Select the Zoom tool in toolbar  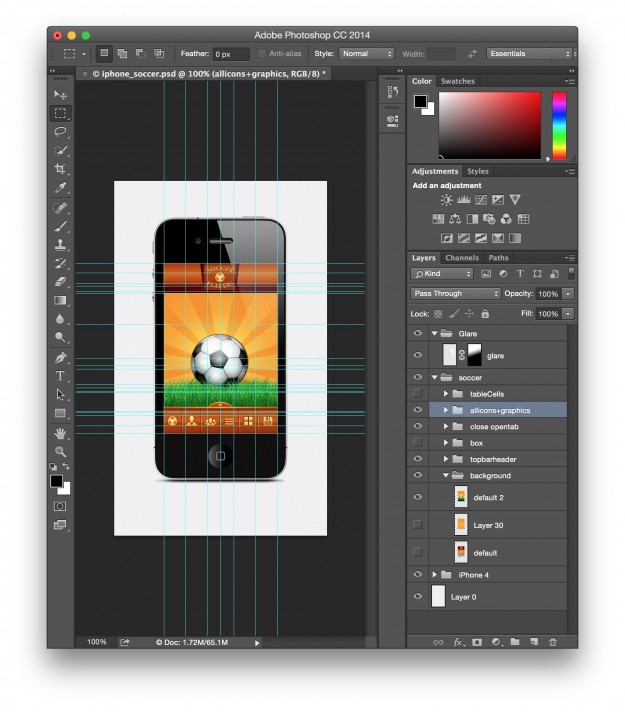point(61,452)
